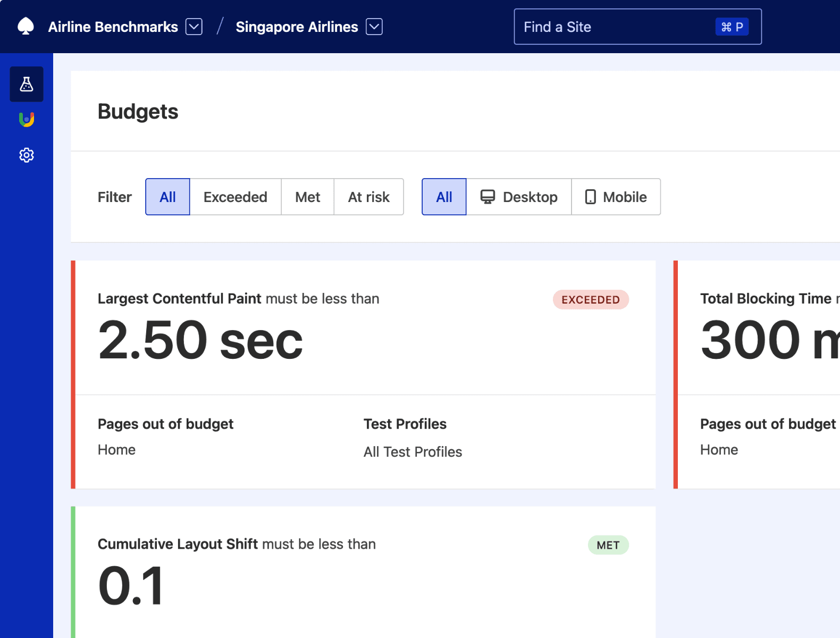This screenshot has height=638, width=840.
Task: Open the flask icon in the sidebar
Action: click(27, 84)
